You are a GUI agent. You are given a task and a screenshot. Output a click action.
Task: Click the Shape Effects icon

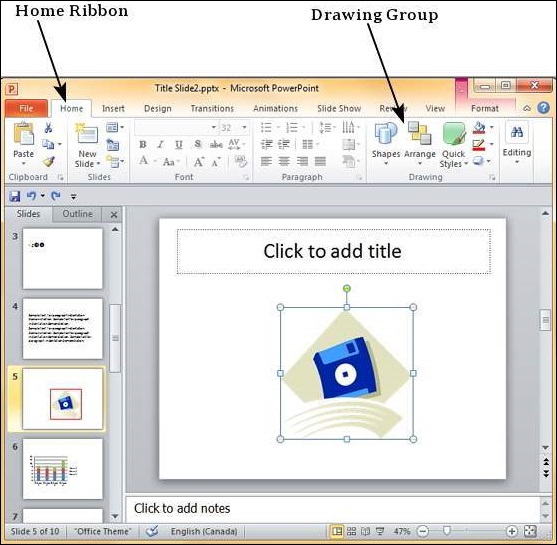coord(478,161)
